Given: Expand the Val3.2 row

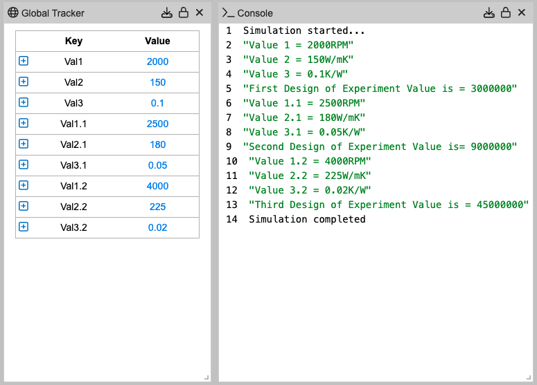Looking at the screenshot, I should tap(23, 227).
